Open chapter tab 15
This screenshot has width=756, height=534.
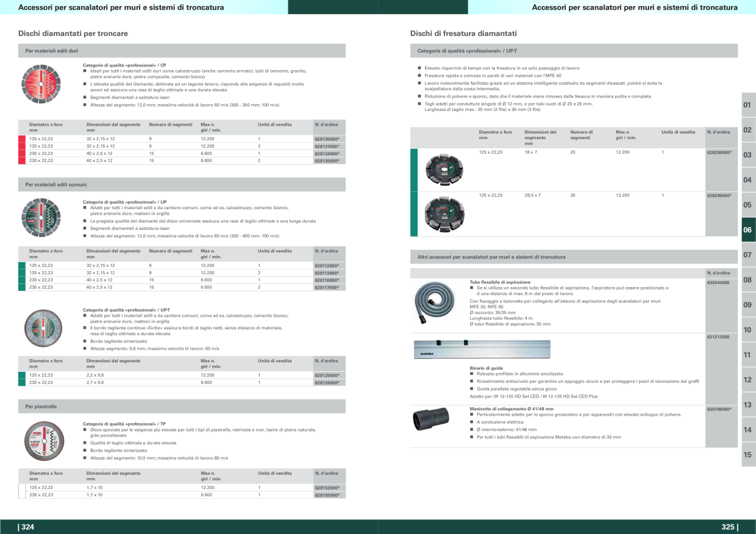click(x=748, y=455)
